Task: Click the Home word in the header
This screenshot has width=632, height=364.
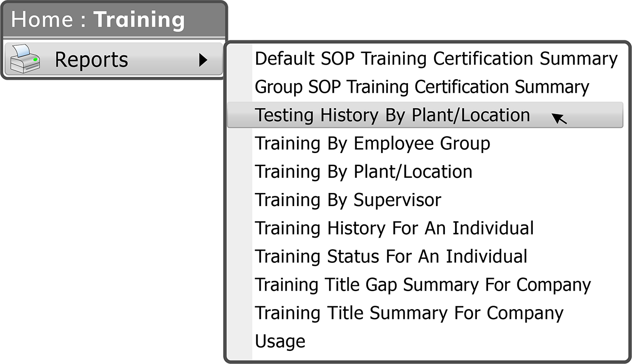Action: click(41, 19)
